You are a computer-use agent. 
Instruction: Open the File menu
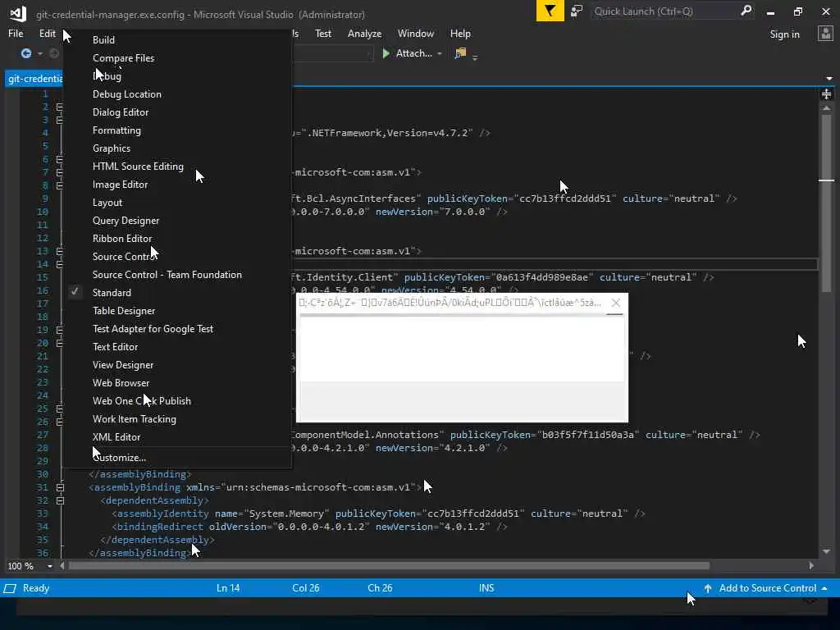tap(16, 33)
